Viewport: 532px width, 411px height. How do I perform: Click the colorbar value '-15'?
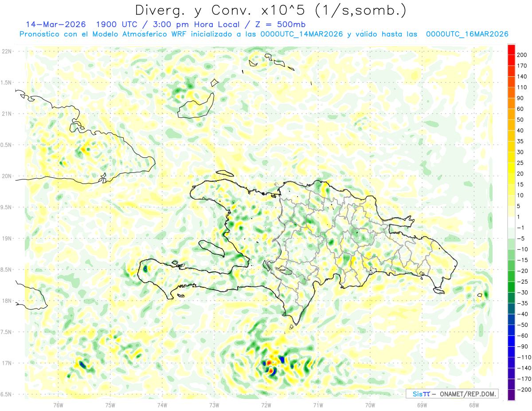(522, 260)
